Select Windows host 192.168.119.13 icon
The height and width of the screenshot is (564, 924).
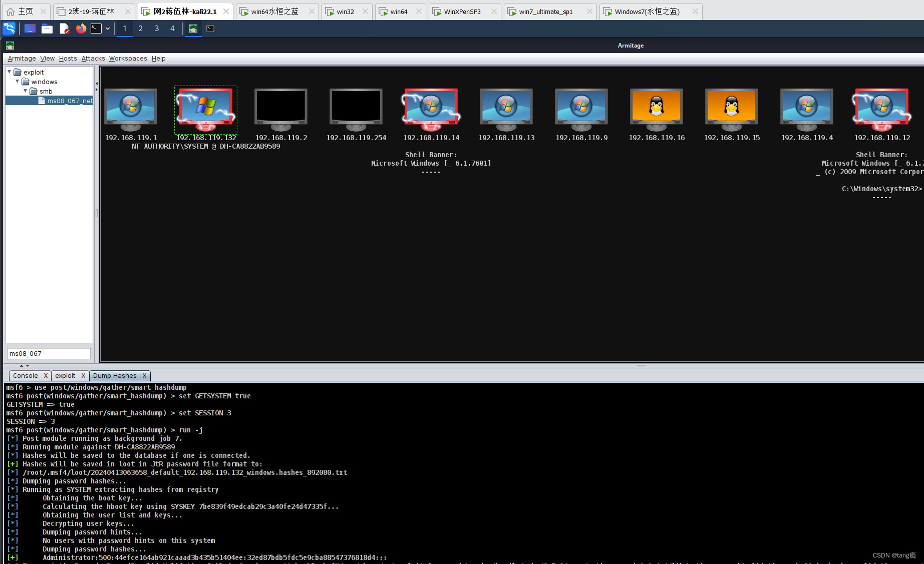pyautogui.click(x=506, y=110)
